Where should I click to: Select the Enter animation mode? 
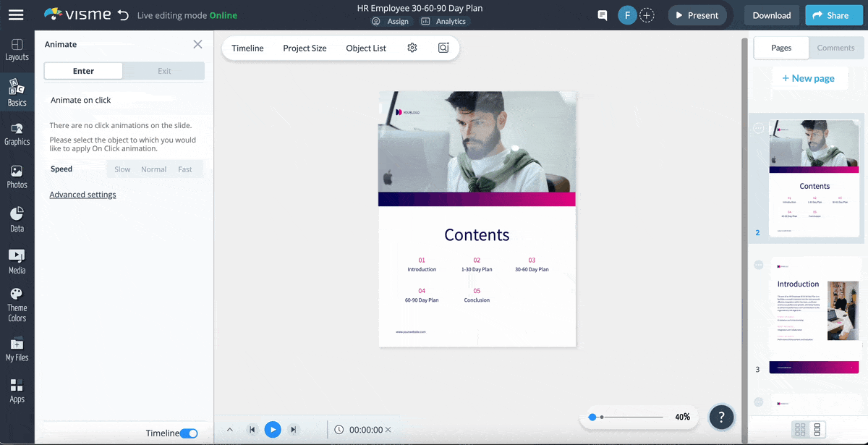coord(83,70)
